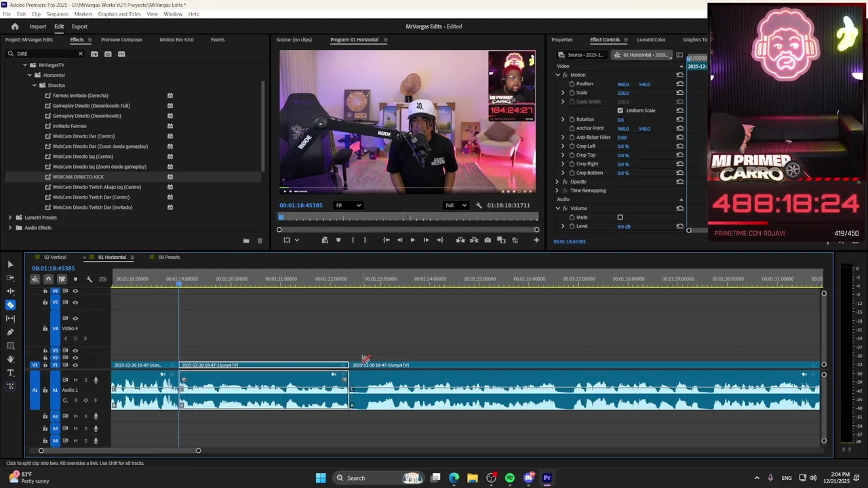This screenshot has width=868, height=488.
Task: Open the Graphics and Titles menu
Action: coord(119,14)
